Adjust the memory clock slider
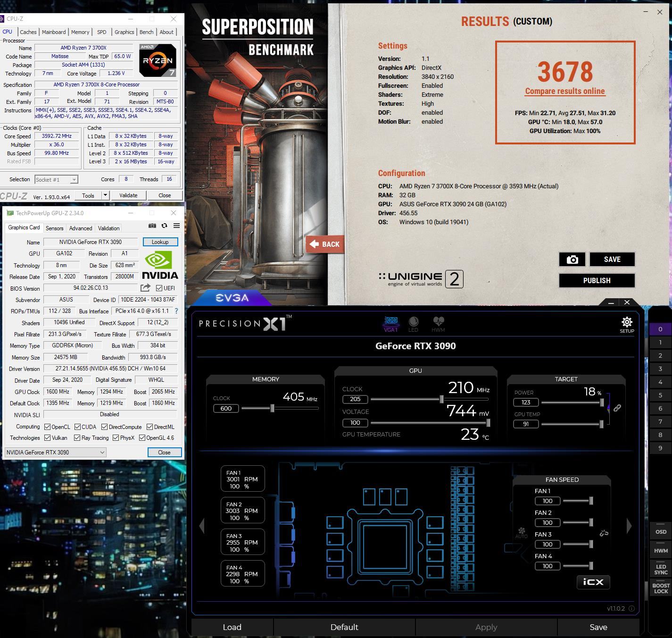This screenshot has width=672, height=638. 272,408
